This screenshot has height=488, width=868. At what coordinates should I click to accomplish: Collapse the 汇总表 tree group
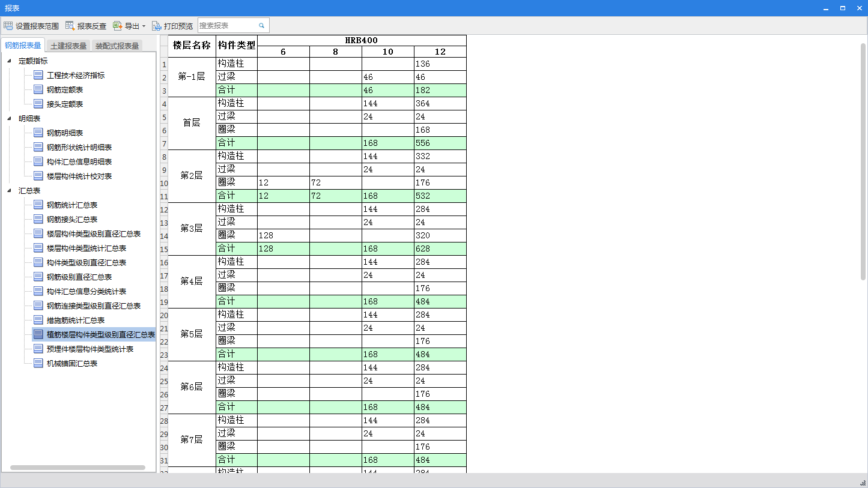9,190
